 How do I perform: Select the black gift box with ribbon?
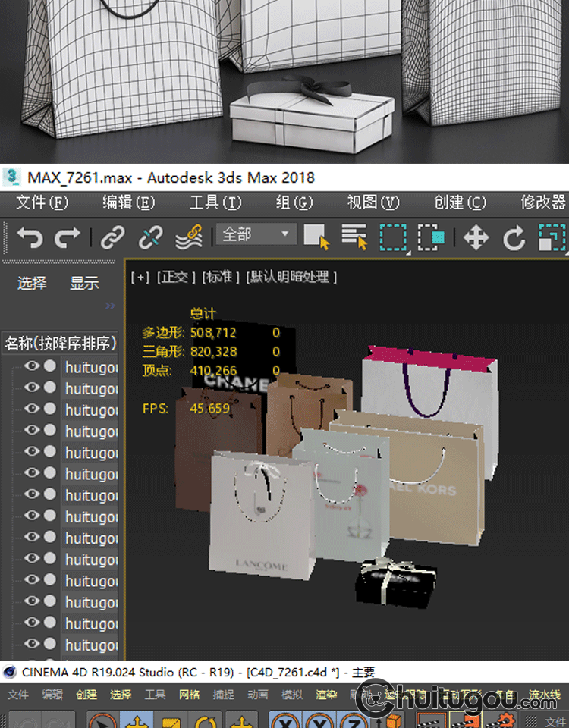point(395,583)
